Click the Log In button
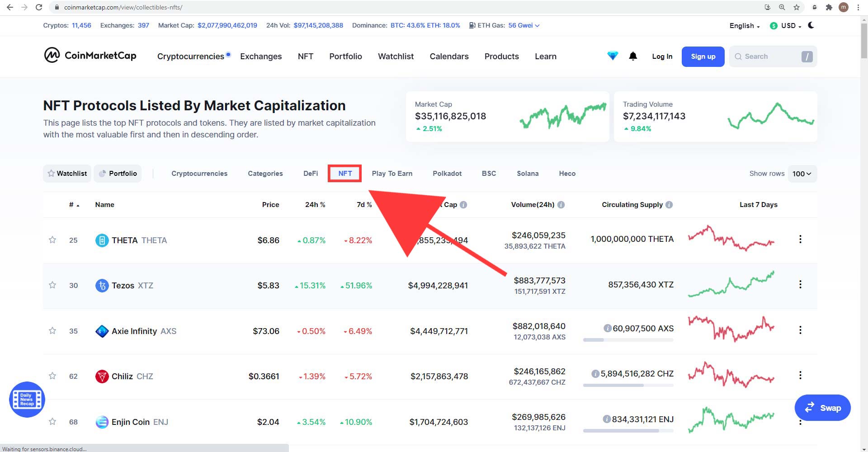 tap(662, 56)
